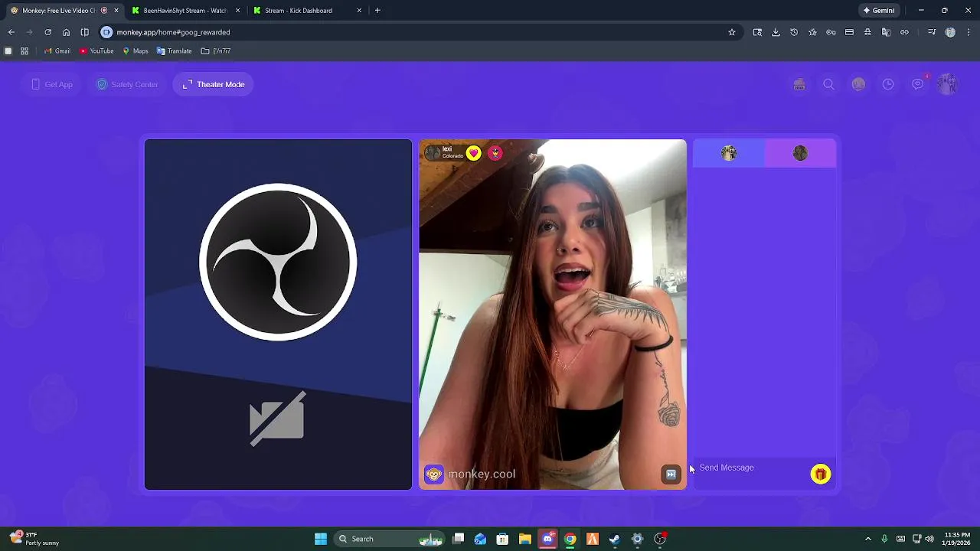Open the Translate bookmark
This screenshot has width=980, height=551.
174,51
